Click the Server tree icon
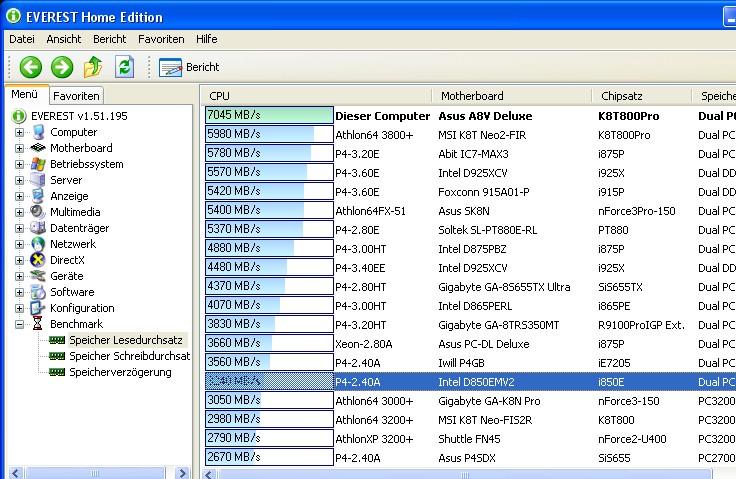The height and width of the screenshot is (479, 736). (38, 180)
